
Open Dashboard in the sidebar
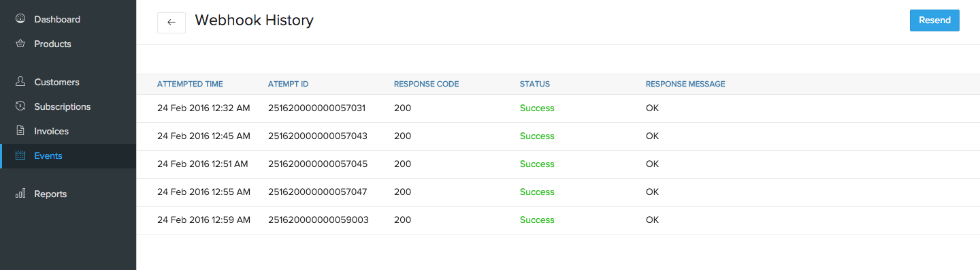point(68,19)
